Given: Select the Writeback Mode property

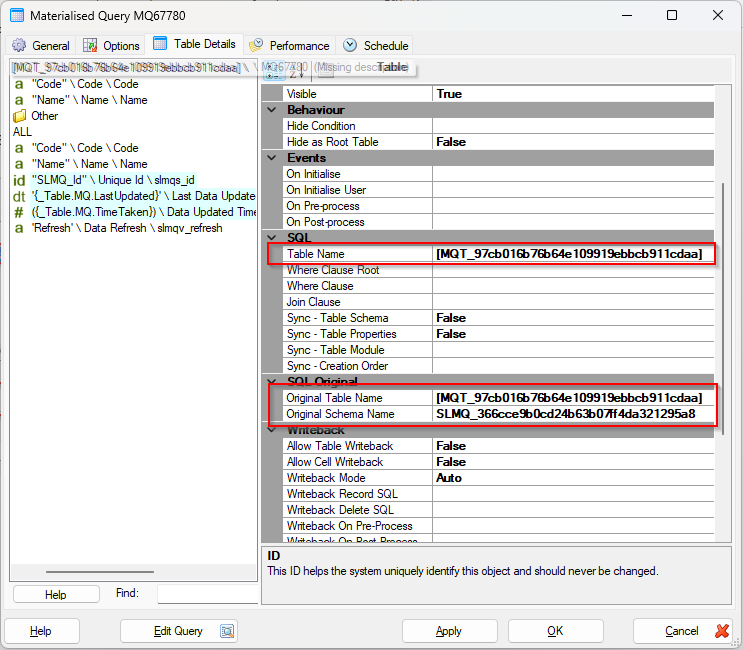Looking at the screenshot, I should 499,478.
